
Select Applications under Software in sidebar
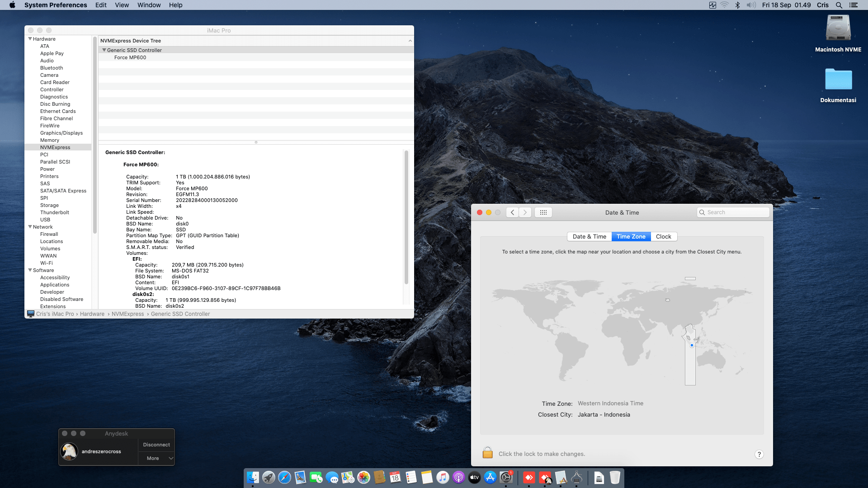tap(55, 285)
